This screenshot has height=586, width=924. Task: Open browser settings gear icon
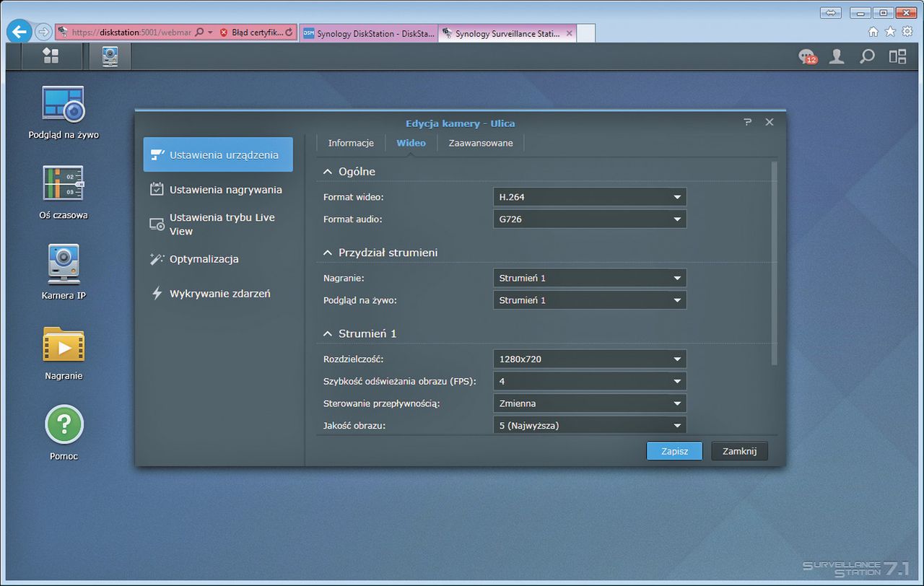907,32
